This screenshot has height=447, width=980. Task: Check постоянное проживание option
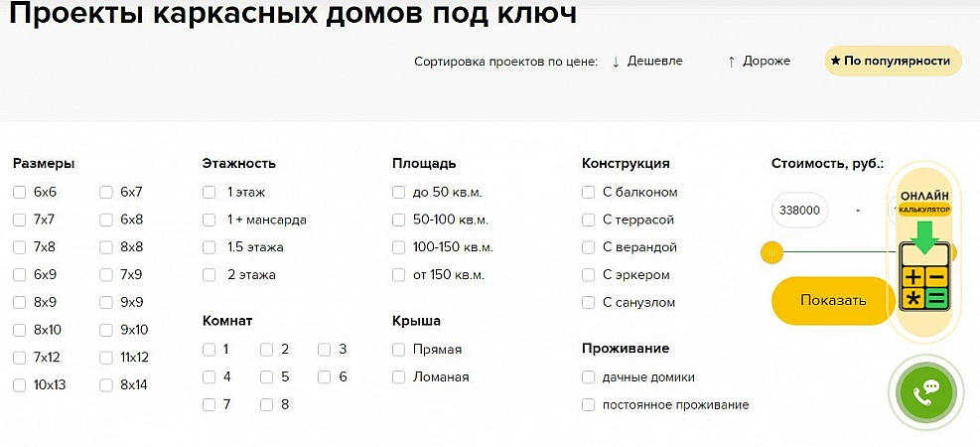[x=588, y=405]
